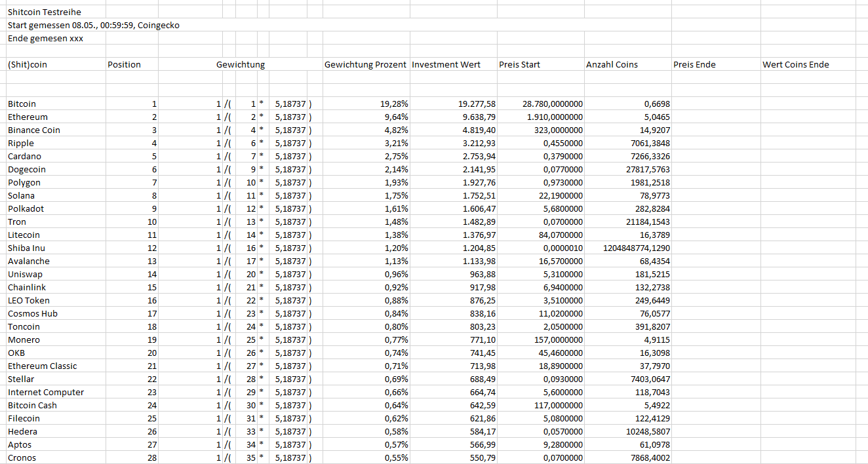Click the 'Ethereum Classic' name cell

click(x=56, y=366)
